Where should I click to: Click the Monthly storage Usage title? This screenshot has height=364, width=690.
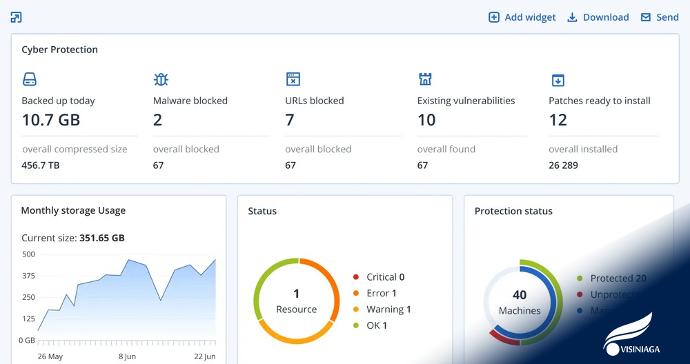pos(73,210)
